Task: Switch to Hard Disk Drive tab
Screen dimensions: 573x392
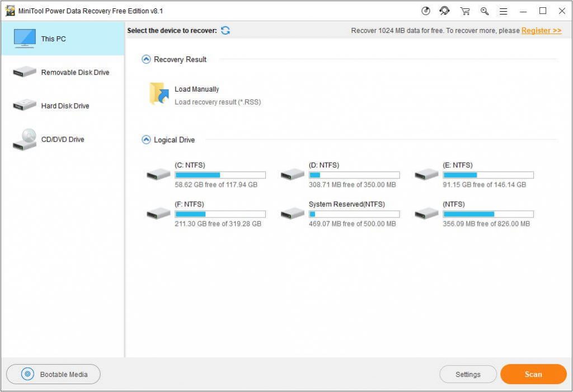Action: click(63, 106)
